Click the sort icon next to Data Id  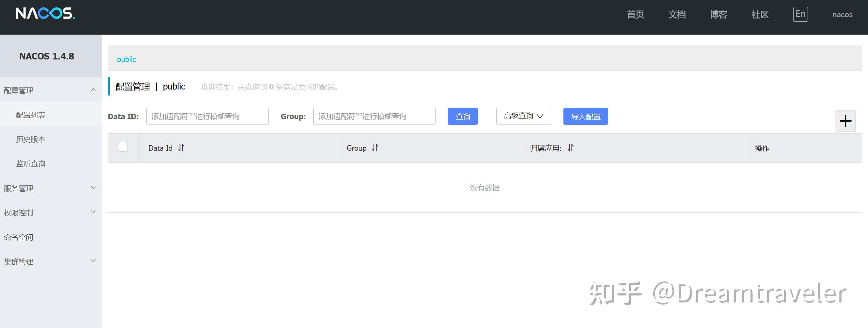(181, 148)
